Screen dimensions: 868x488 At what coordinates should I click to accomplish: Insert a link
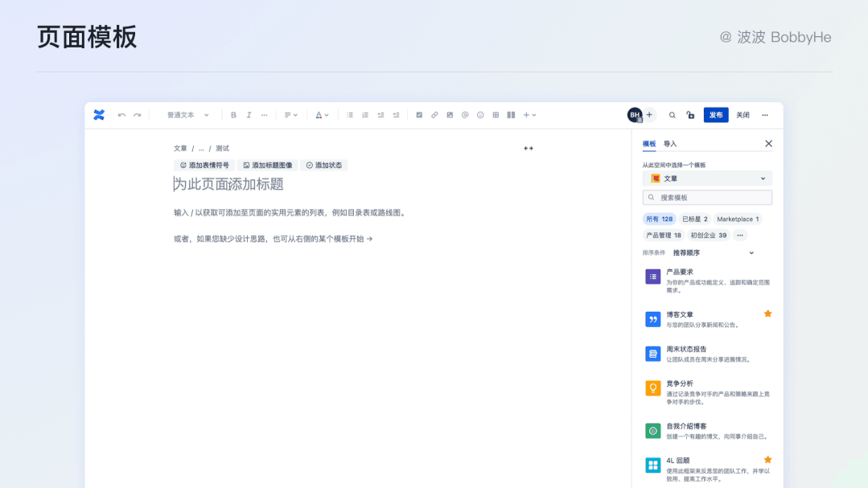(434, 115)
